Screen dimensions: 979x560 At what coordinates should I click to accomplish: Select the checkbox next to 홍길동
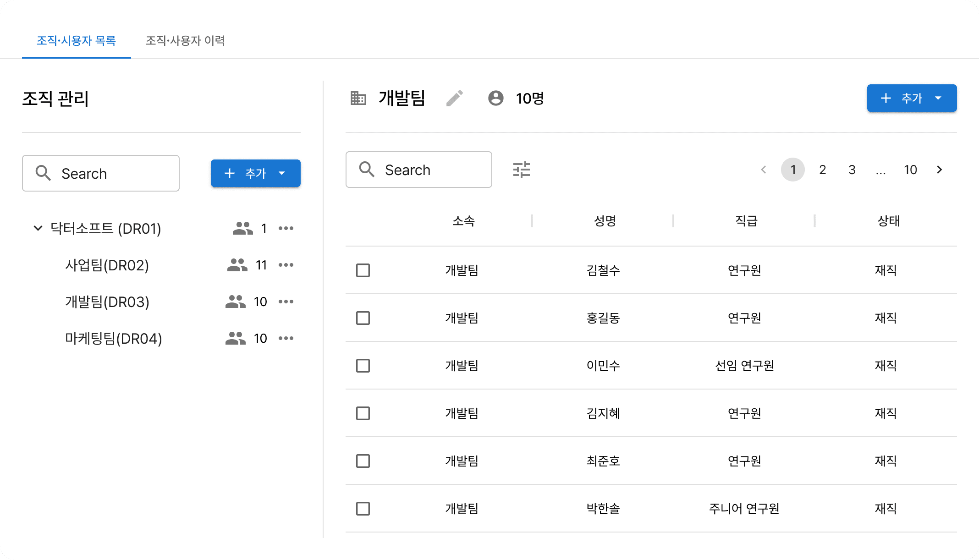363,318
